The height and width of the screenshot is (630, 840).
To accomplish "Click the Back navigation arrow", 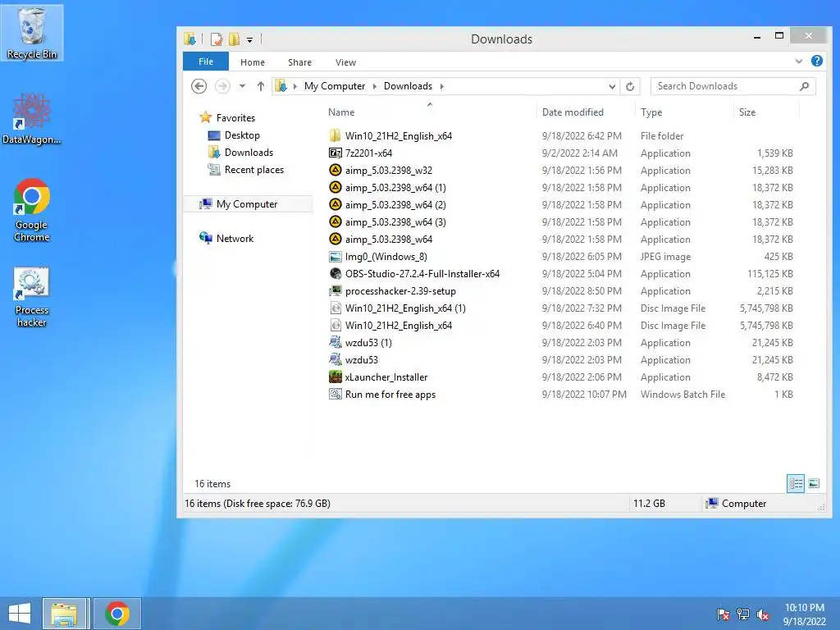I will 199,86.
